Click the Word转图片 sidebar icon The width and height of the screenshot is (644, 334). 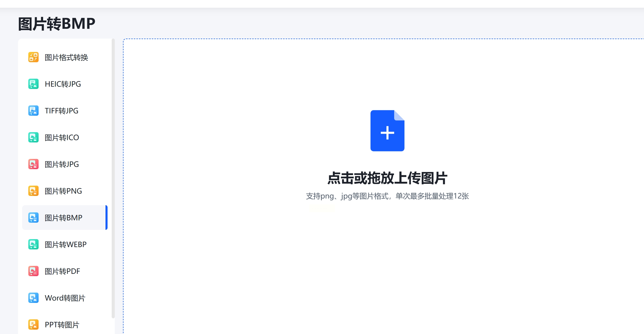click(33, 298)
